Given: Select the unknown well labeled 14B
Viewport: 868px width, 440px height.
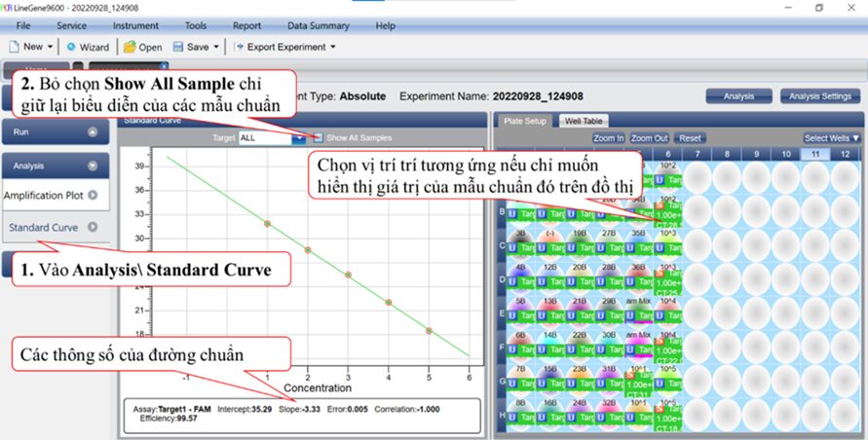Looking at the screenshot, I should pyautogui.click(x=550, y=347).
